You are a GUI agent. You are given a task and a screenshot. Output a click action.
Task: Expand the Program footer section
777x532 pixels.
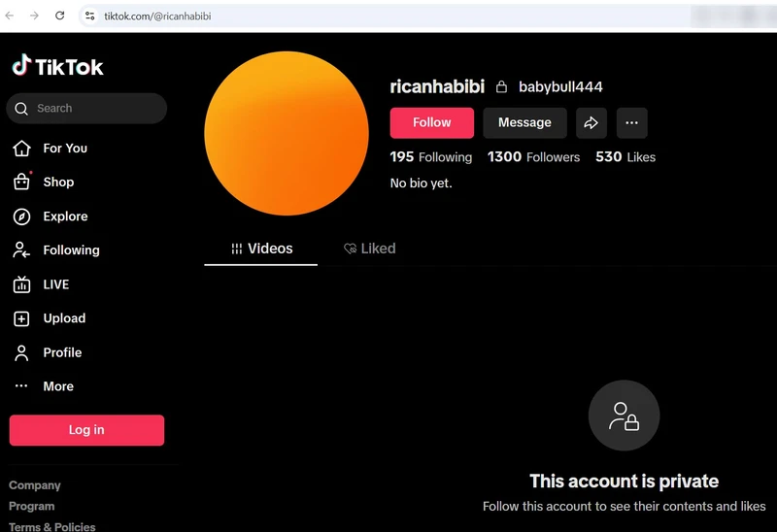point(32,506)
